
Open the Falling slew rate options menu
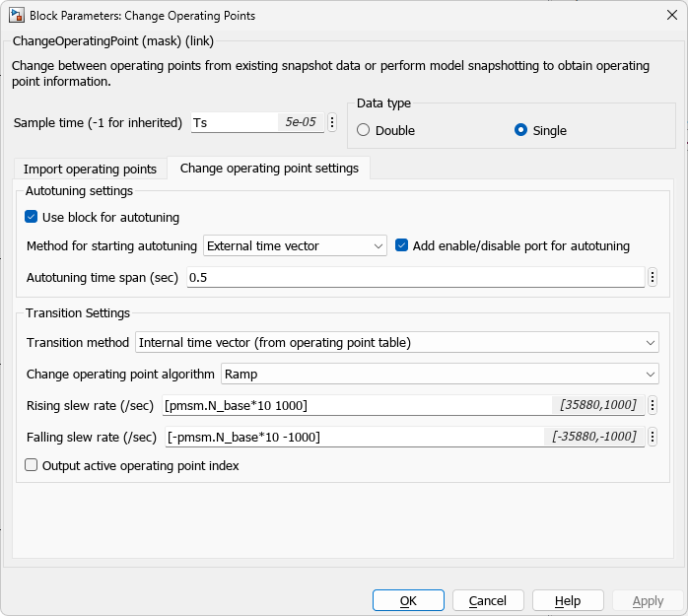tap(652, 438)
